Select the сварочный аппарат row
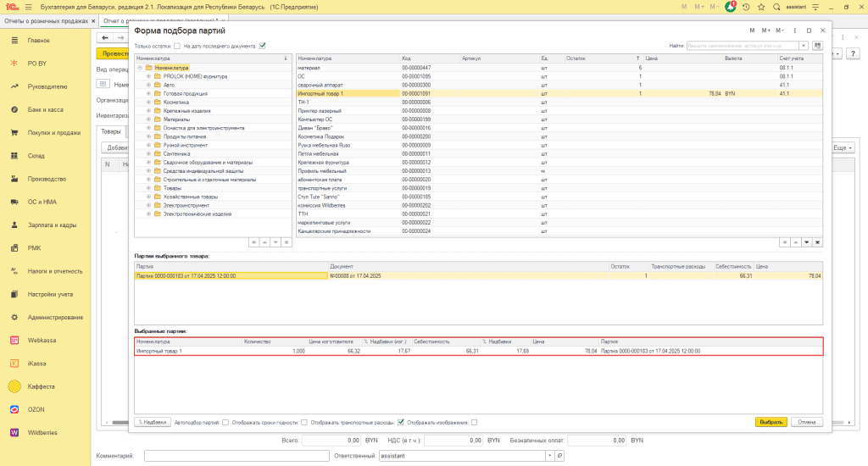 pos(559,86)
